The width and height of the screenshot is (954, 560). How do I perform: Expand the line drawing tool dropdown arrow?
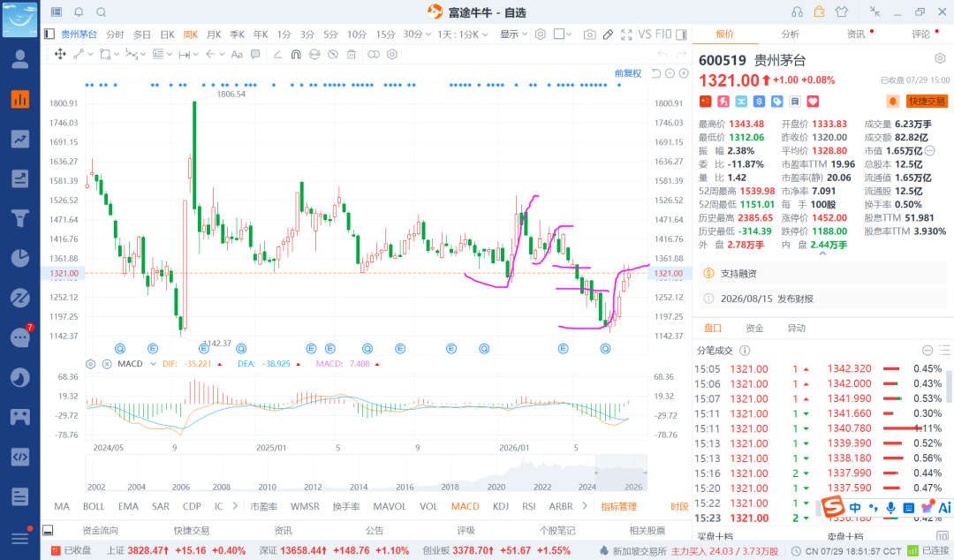point(91,54)
